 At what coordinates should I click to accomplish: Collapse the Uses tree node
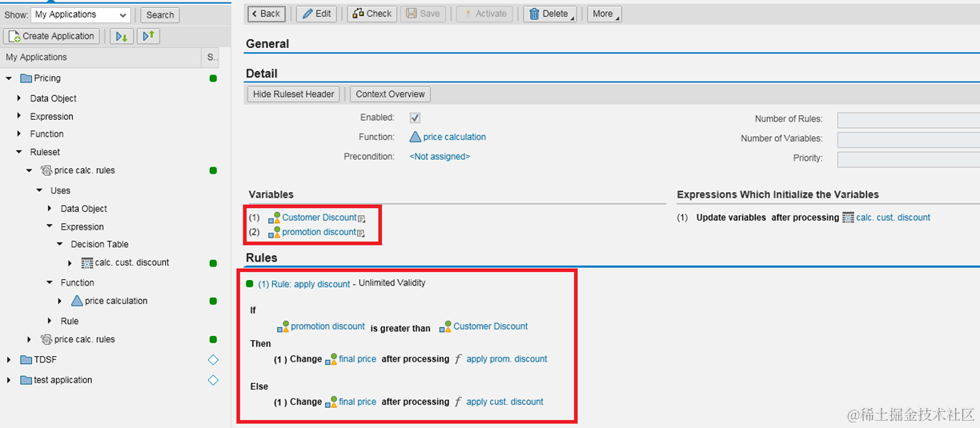[x=39, y=190]
